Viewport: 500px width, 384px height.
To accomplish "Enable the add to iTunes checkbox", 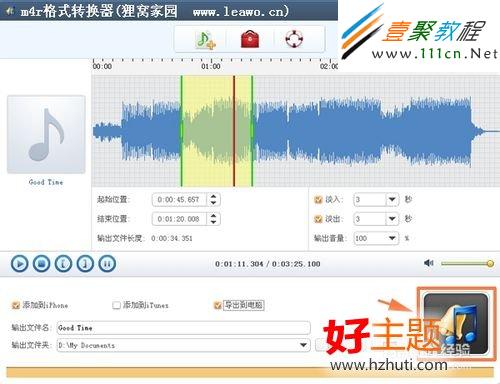I will [116, 305].
